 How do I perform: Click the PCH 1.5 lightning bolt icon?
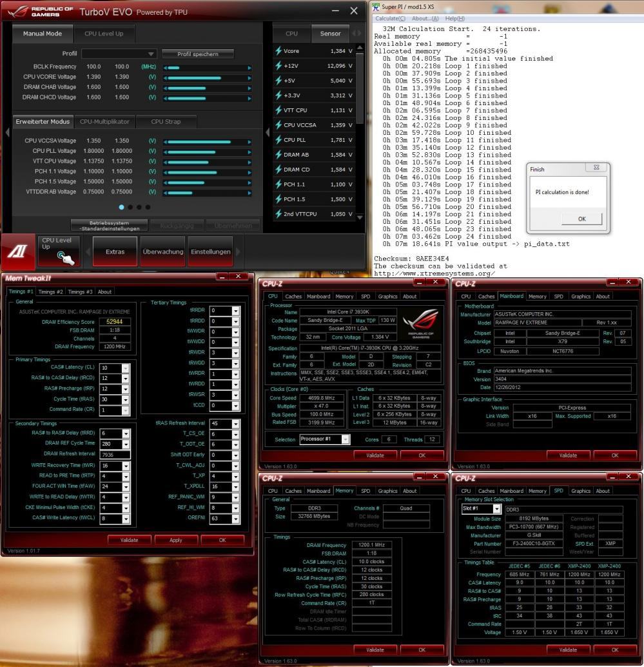[278, 199]
